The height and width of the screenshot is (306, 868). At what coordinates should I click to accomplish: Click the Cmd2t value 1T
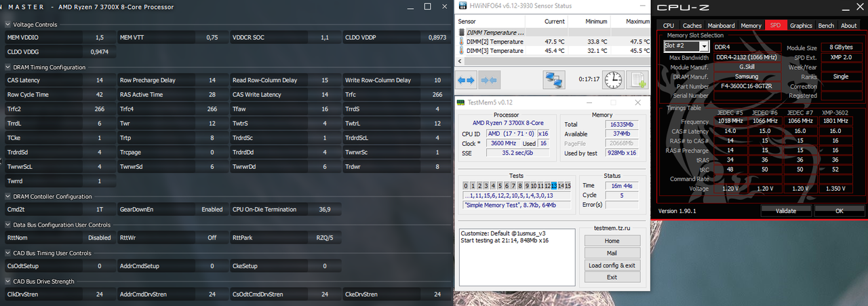click(x=100, y=210)
